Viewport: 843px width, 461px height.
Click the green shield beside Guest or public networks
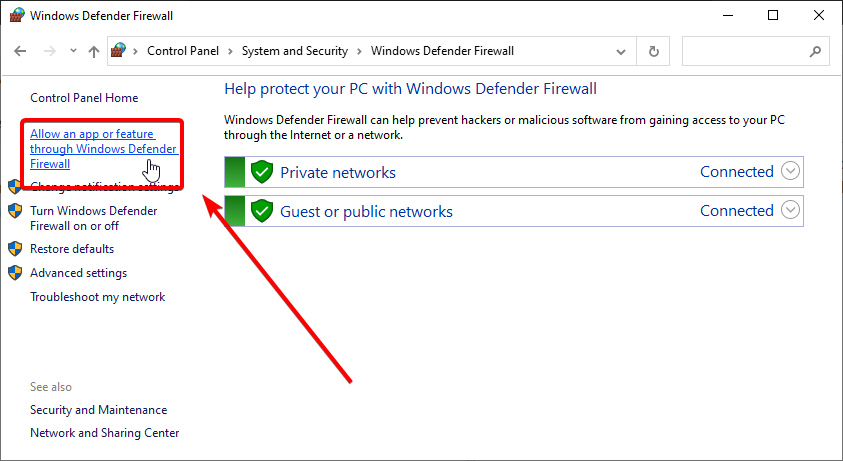tap(262, 211)
